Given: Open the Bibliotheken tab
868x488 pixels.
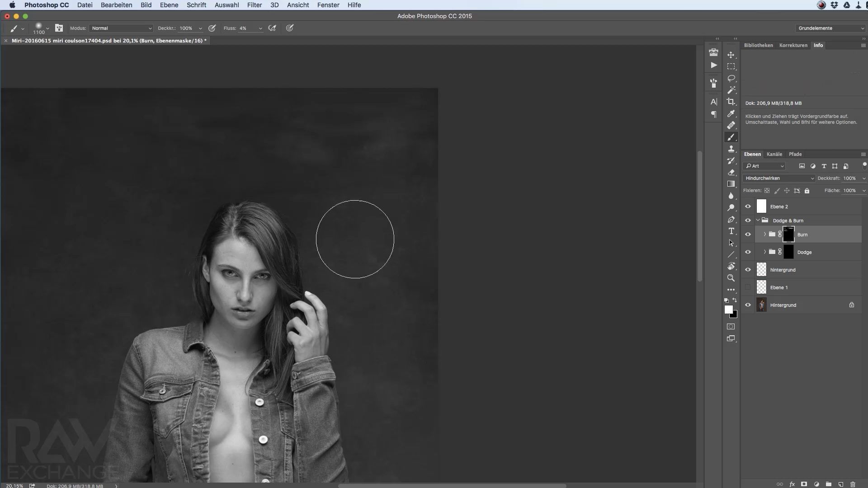Looking at the screenshot, I should click(x=759, y=45).
